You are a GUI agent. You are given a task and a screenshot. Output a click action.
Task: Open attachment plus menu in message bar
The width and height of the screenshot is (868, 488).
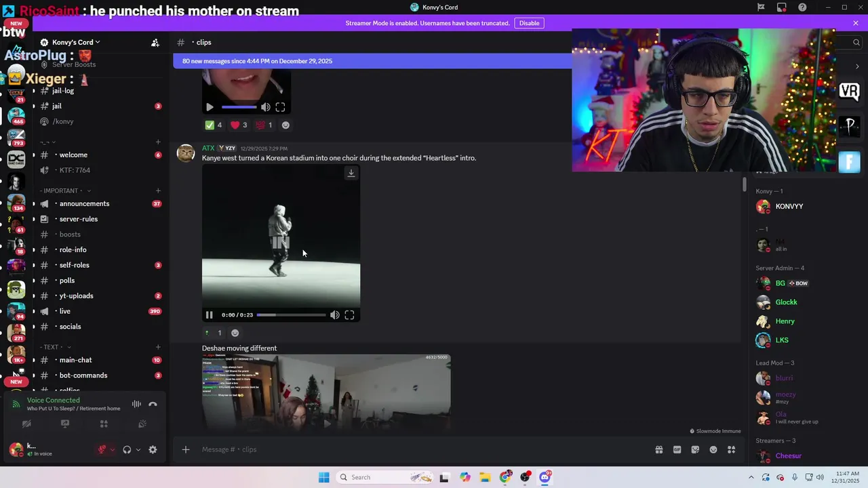point(185,449)
